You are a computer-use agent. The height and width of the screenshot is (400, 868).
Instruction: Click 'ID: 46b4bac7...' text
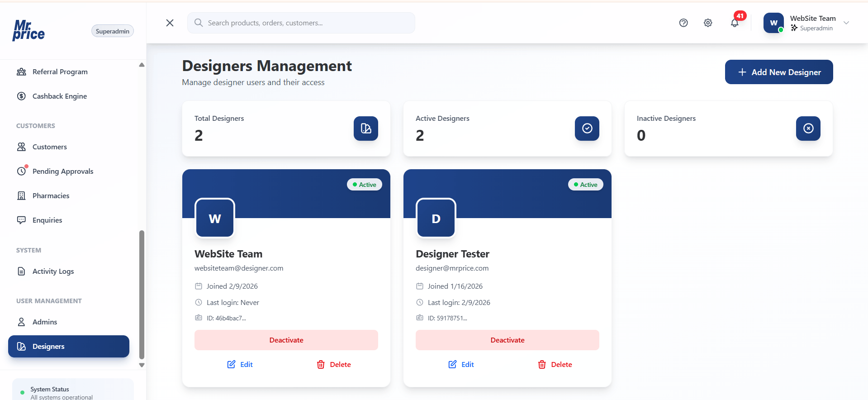pos(226,318)
